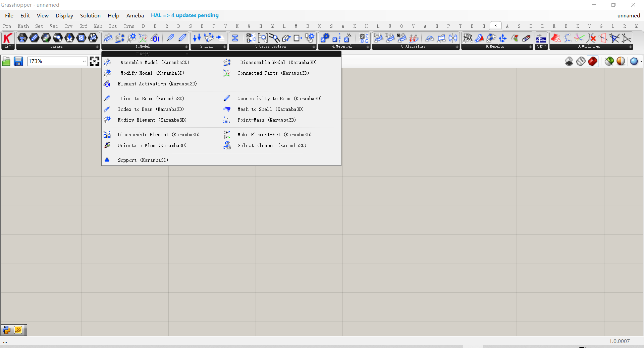The image size is (644, 348).
Task: Click the Python icon at bottom left
Action: [6, 330]
